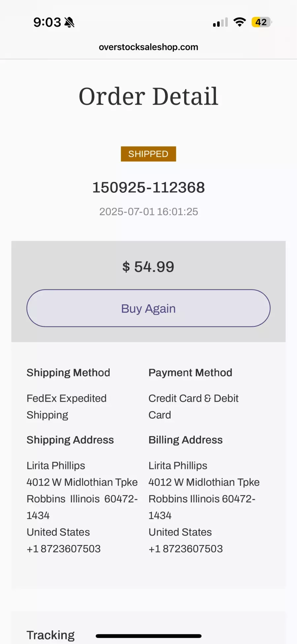The height and width of the screenshot is (644, 297).
Task: Tap the SHIPPED status badge
Action: pyautogui.click(x=148, y=154)
